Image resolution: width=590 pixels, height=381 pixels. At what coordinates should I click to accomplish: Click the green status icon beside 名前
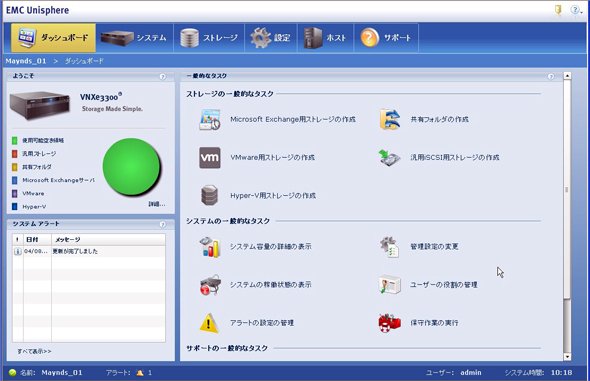click(x=12, y=373)
